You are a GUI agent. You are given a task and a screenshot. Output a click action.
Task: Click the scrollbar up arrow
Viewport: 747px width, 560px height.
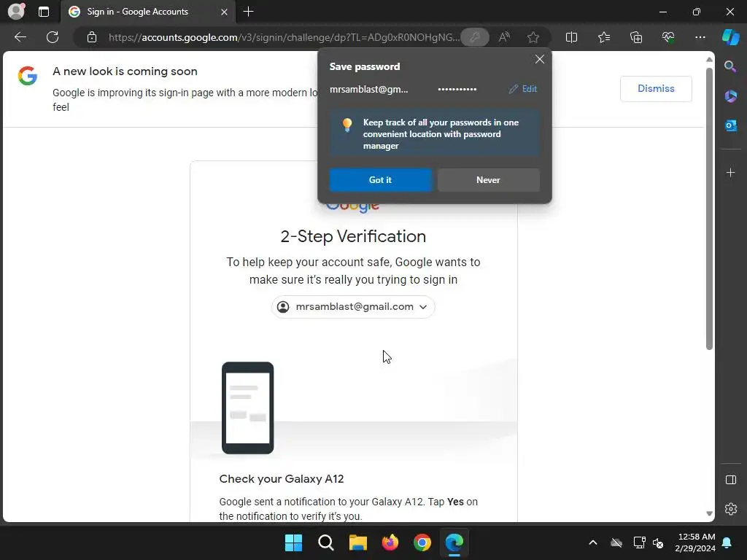point(709,60)
